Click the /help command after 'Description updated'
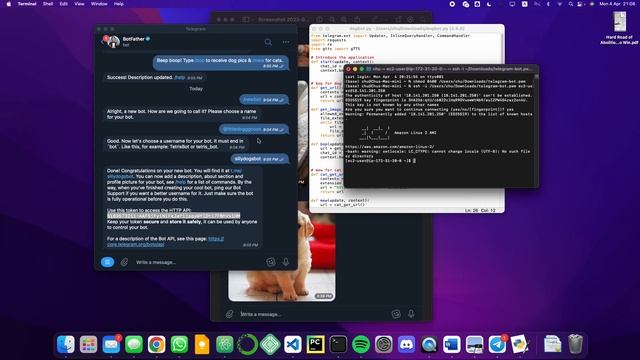Image resolution: width=640 pixels, height=360 pixels. point(180,77)
